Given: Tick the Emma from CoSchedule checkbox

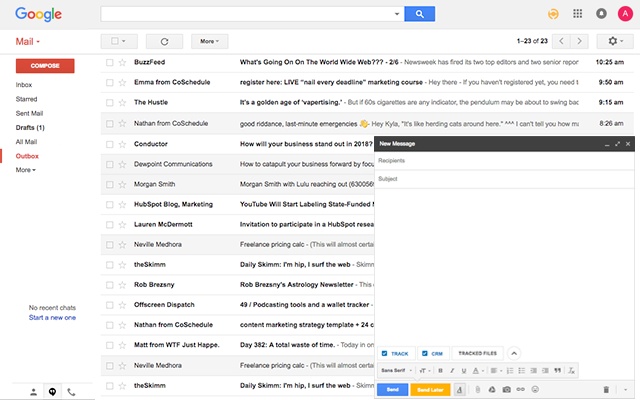Looking at the screenshot, I should coord(109,82).
